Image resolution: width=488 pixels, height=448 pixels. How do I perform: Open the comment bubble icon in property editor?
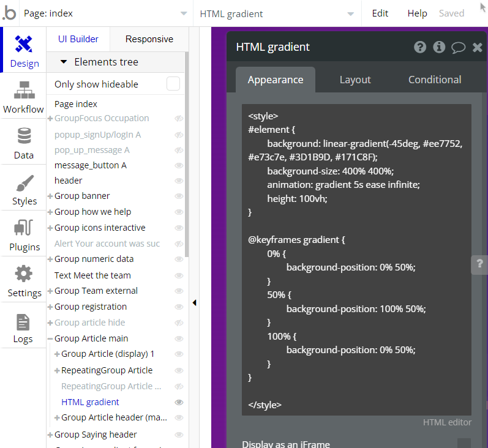[458, 47]
